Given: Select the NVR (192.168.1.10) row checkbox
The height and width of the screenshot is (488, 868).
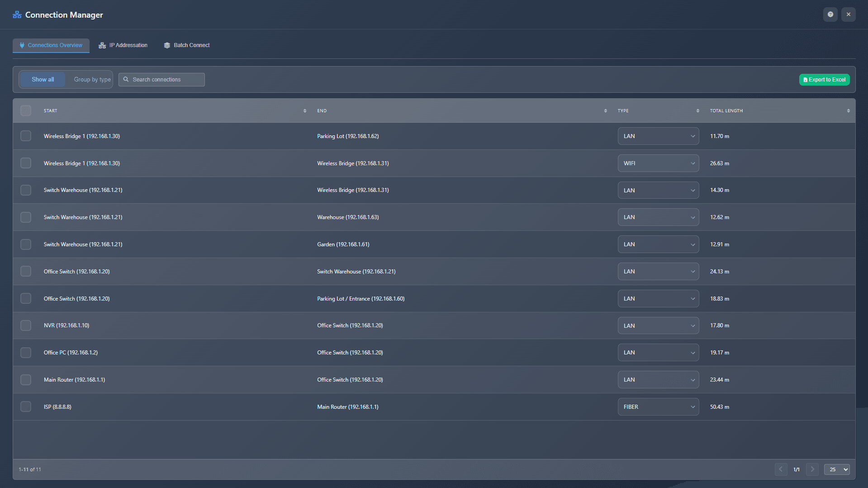Looking at the screenshot, I should click(26, 325).
